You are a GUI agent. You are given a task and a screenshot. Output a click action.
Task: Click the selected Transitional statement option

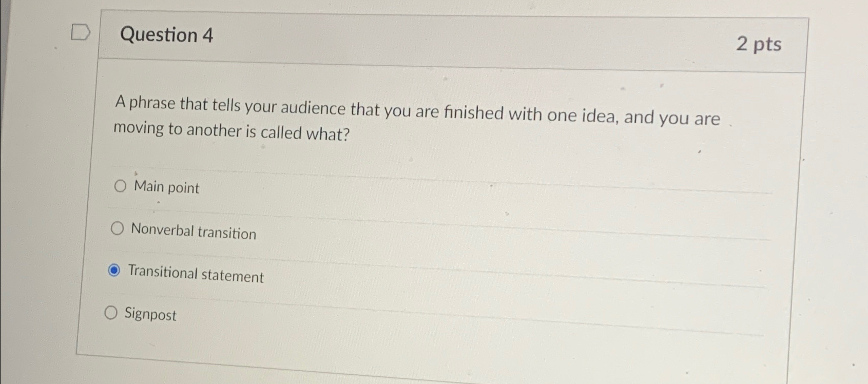tap(196, 275)
